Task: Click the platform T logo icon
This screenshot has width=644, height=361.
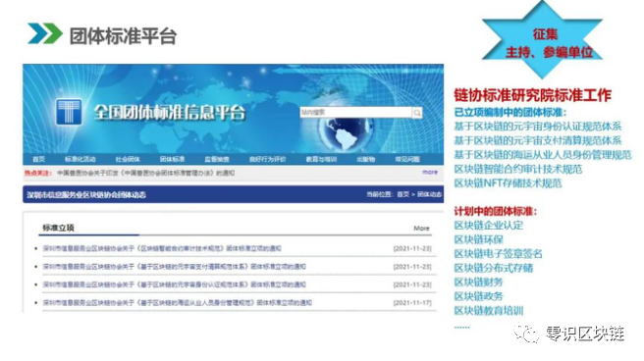Action: pyautogui.click(x=68, y=112)
